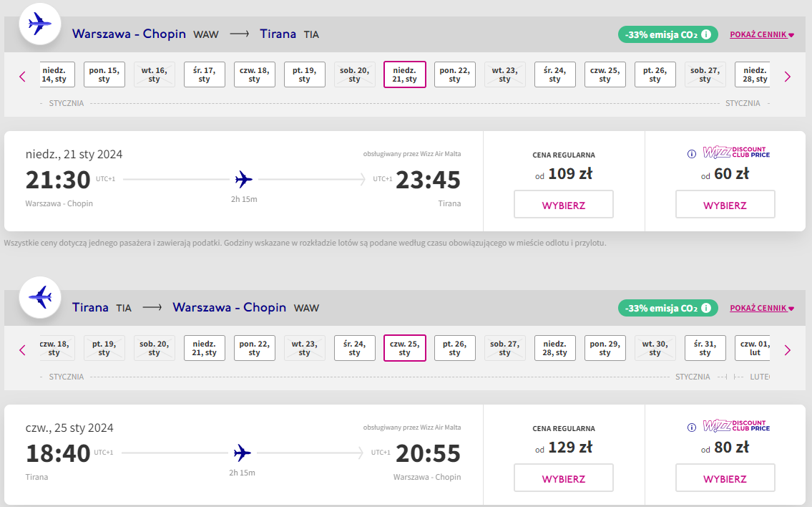Expand POKAŻ CENNIK for Warszawa to Tirana
The height and width of the screenshot is (507, 812).
click(762, 35)
